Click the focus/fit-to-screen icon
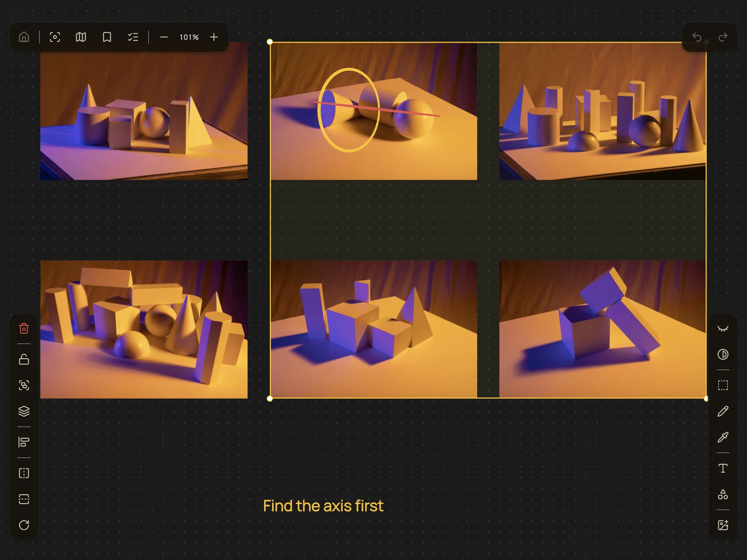This screenshot has height=560, width=747. coord(55,37)
